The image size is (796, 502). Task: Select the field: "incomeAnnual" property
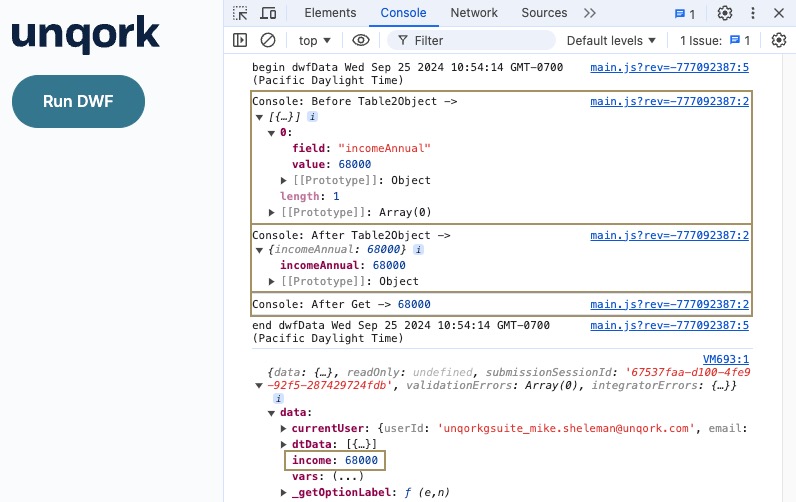361,148
